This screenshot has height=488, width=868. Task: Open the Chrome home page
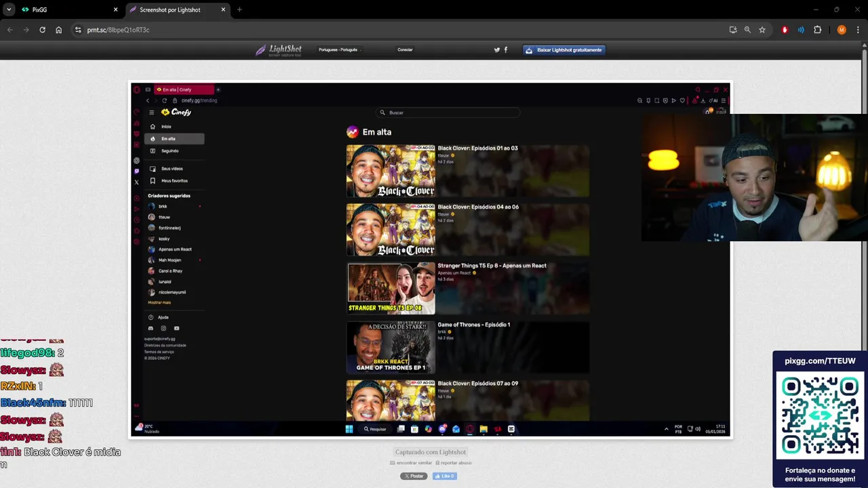59,30
